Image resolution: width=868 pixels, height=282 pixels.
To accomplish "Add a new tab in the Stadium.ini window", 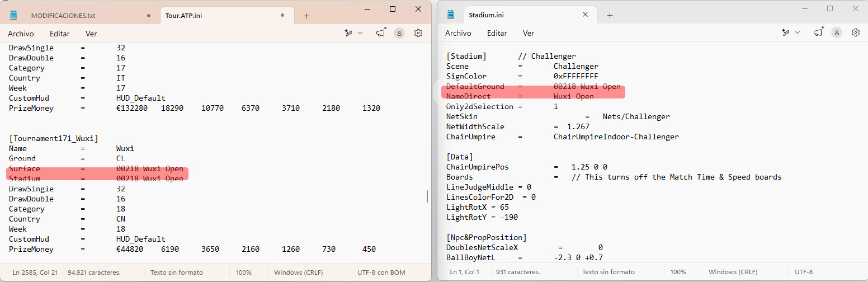I will click(x=610, y=16).
